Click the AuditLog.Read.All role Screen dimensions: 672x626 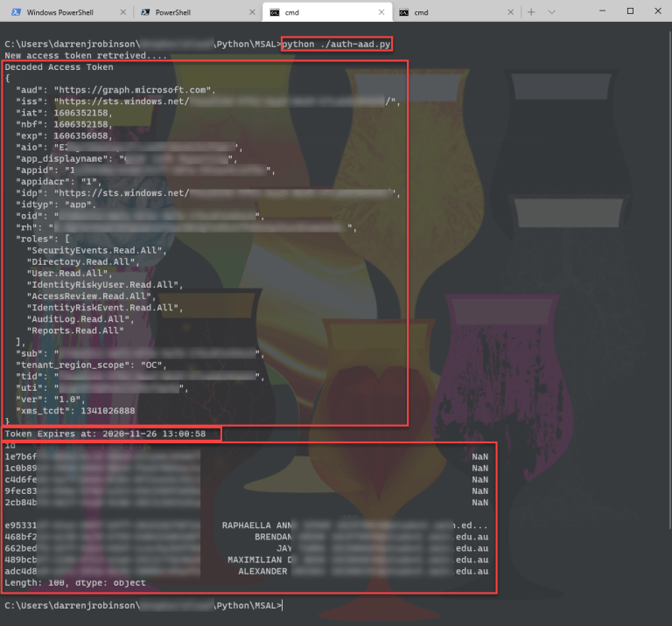tap(80, 319)
